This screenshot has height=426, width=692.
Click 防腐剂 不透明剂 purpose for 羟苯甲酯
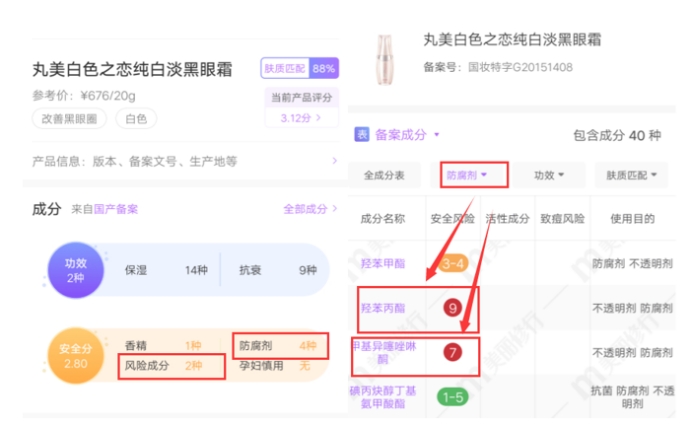click(x=632, y=264)
